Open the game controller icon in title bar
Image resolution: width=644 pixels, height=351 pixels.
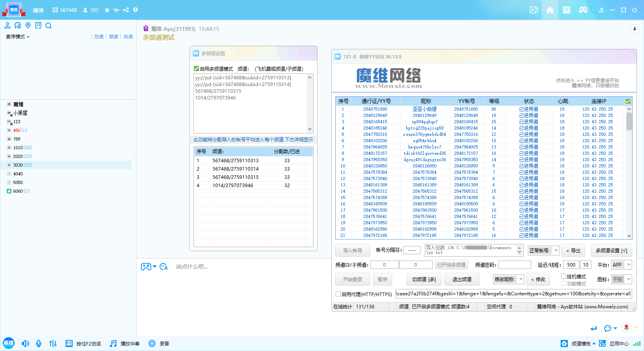click(x=583, y=10)
